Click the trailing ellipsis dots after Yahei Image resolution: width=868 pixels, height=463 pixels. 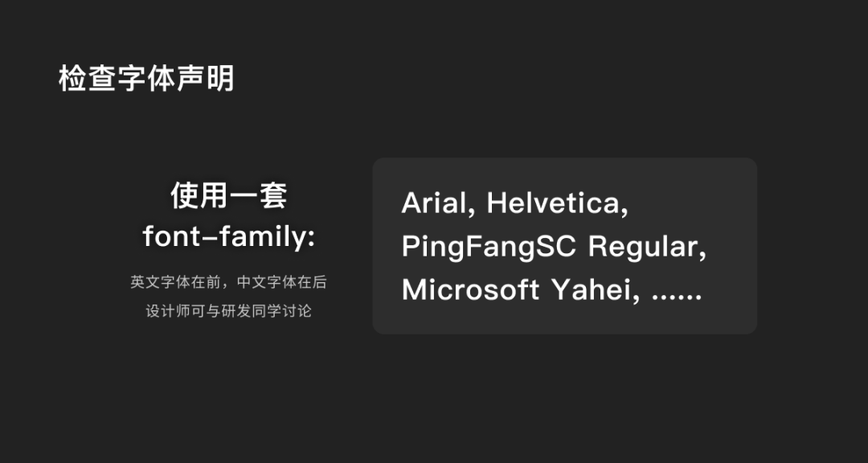click(677, 297)
